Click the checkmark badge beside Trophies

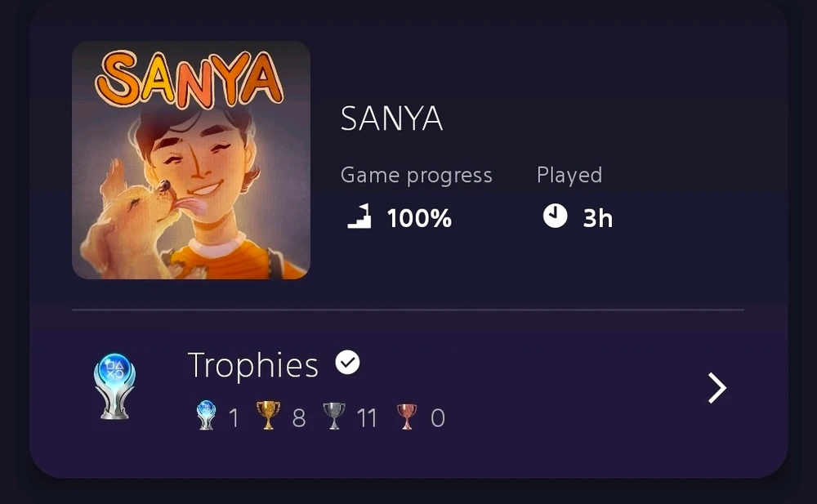(348, 363)
